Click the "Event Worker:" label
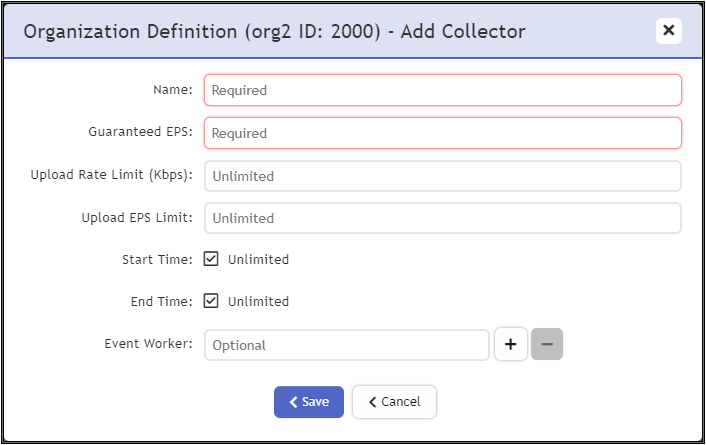This screenshot has height=445, width=706. coord(148,343)
